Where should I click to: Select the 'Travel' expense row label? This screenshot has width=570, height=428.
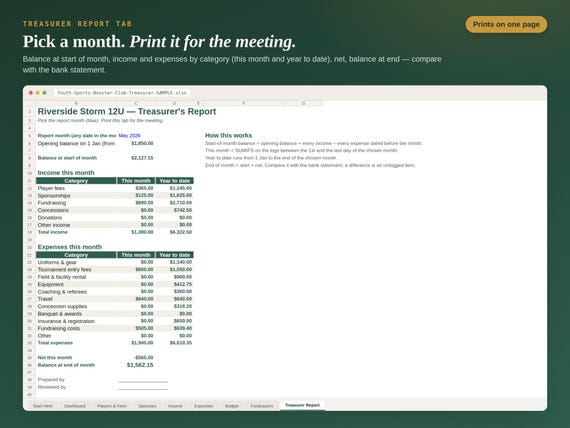(x=45, y=299)
